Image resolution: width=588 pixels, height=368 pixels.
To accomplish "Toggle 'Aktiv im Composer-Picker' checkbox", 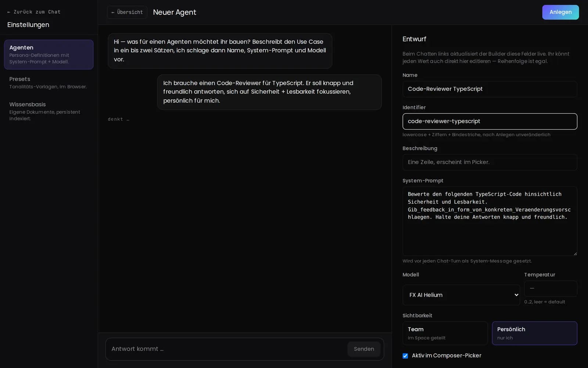I will pos(405,356).
